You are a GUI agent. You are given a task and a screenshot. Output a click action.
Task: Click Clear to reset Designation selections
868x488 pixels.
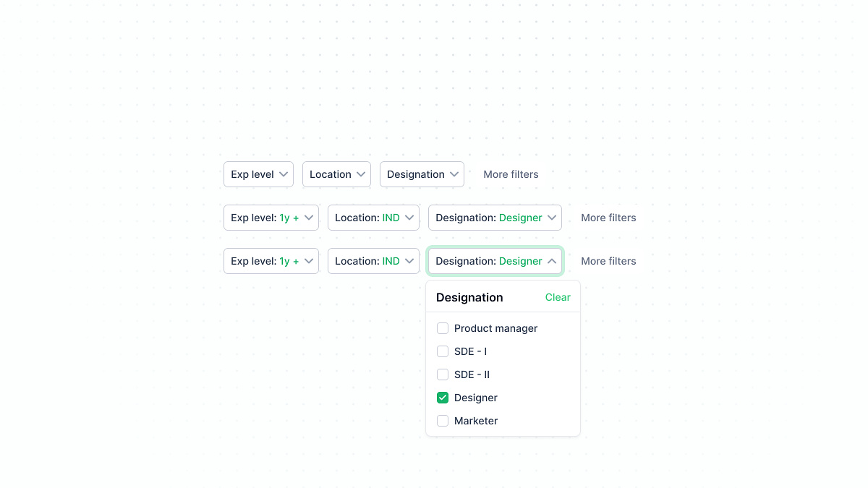pos(558,297)
